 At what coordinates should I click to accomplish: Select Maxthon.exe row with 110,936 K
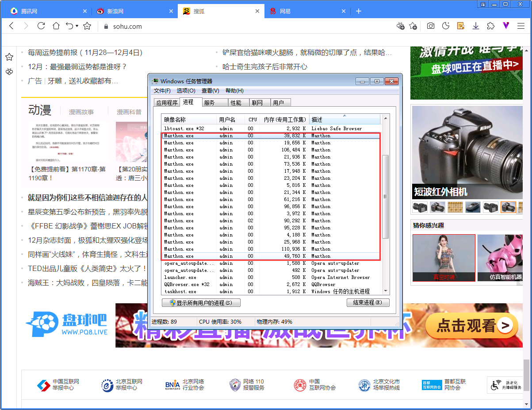click(x=271, y=249)
